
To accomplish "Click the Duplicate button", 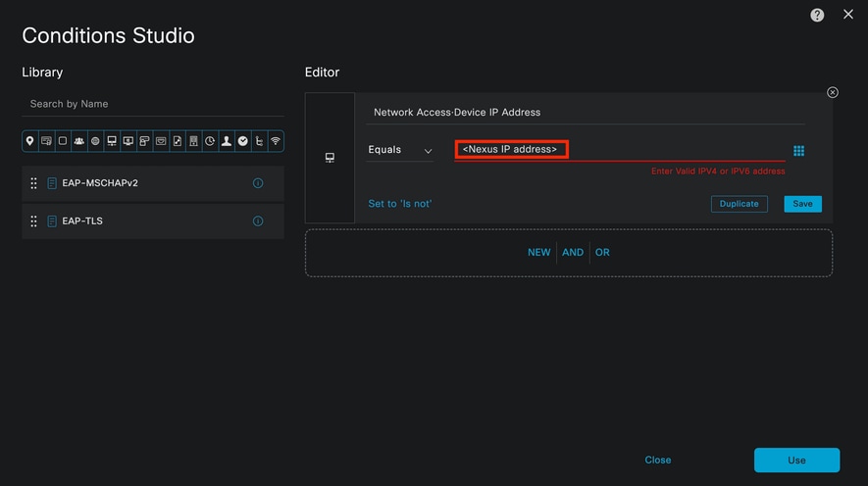I will point(739,204).
